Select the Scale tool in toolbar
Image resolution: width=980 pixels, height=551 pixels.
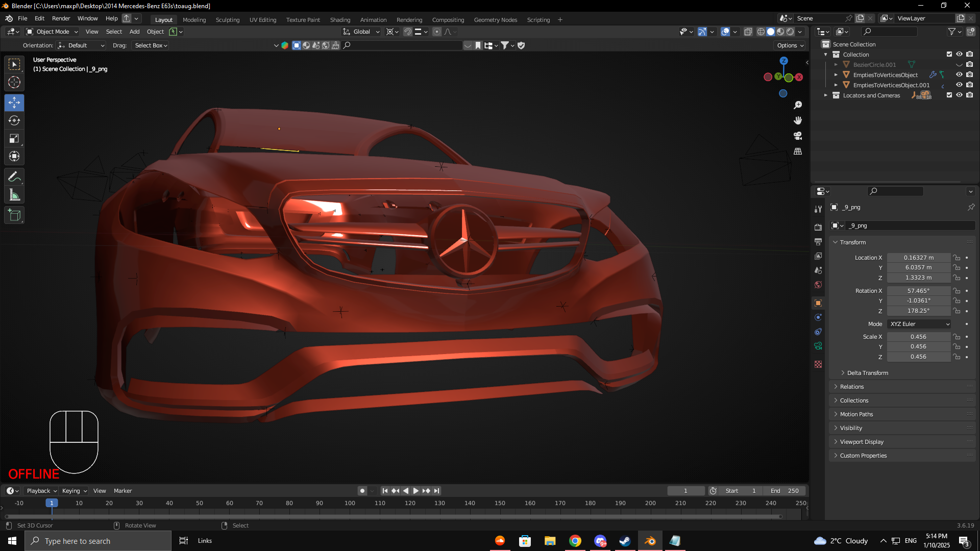(x=14, y=139)
